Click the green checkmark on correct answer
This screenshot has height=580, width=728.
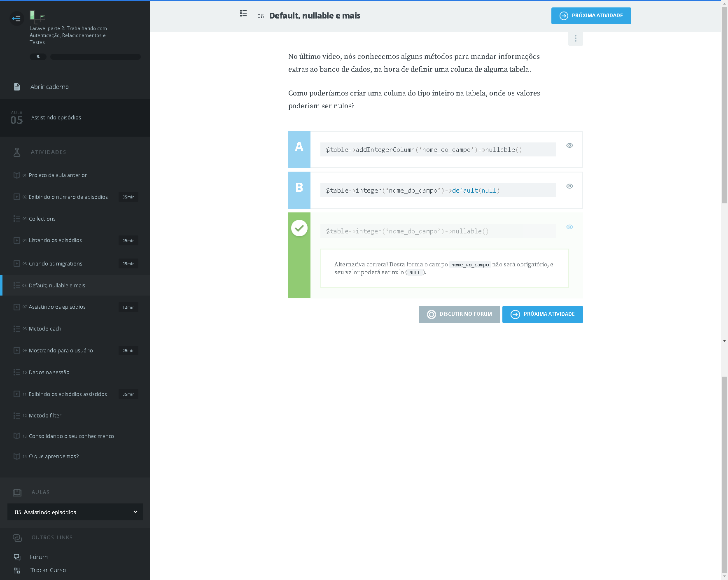point(299,228)
